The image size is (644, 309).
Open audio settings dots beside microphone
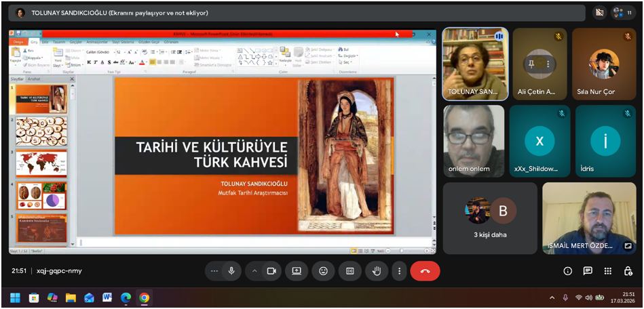[214, 271]
